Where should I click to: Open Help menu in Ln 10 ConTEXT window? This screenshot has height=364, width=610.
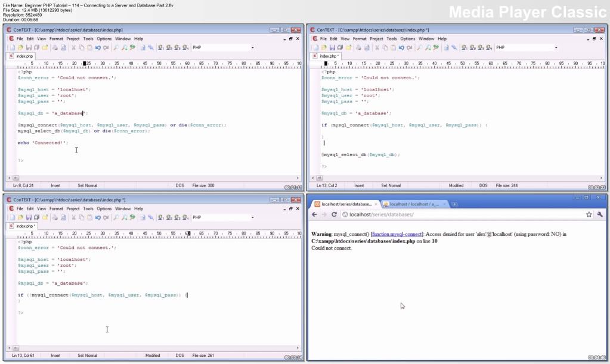point(138,209)
